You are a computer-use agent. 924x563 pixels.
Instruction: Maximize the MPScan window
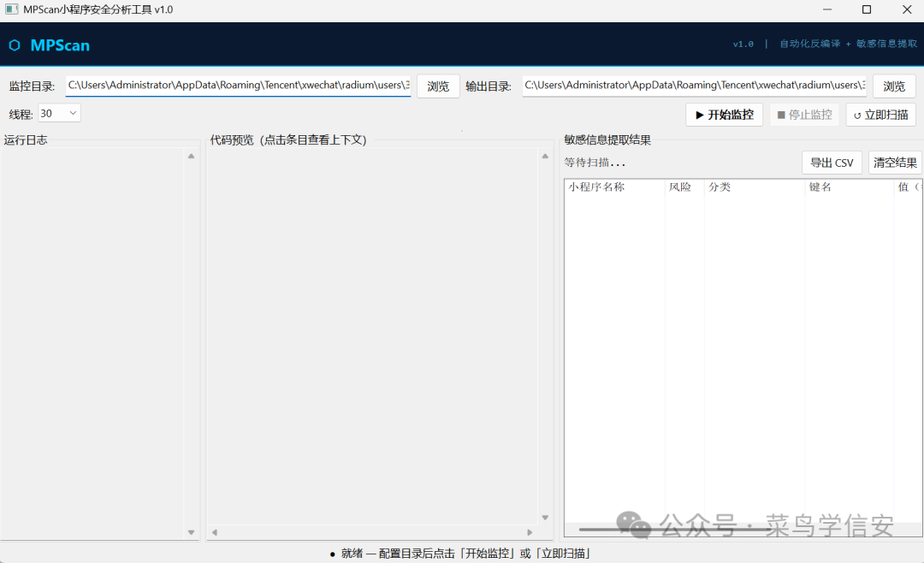pyautogui.click(x=866, y=9)
